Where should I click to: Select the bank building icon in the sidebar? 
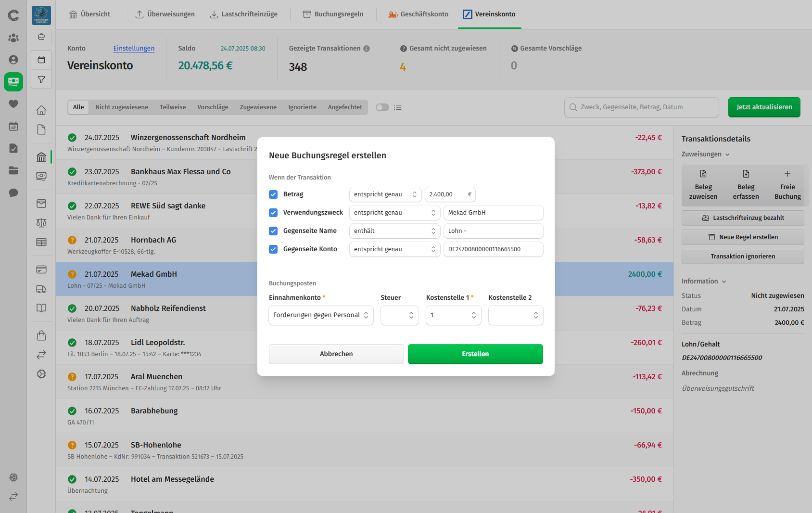coord(41,157)
